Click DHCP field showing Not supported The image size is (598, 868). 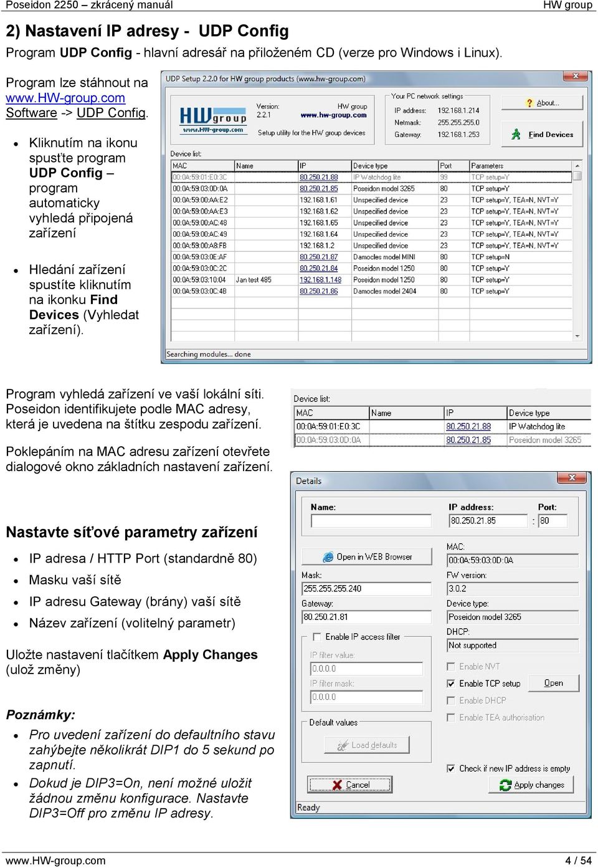tap(512, 646)
